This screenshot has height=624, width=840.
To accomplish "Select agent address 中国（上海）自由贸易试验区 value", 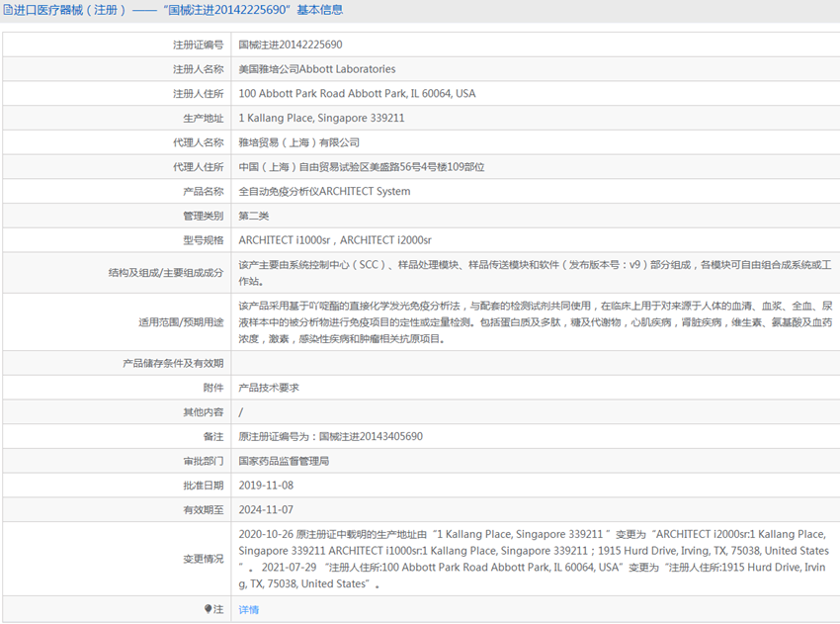I will click(x=362, y=167).
